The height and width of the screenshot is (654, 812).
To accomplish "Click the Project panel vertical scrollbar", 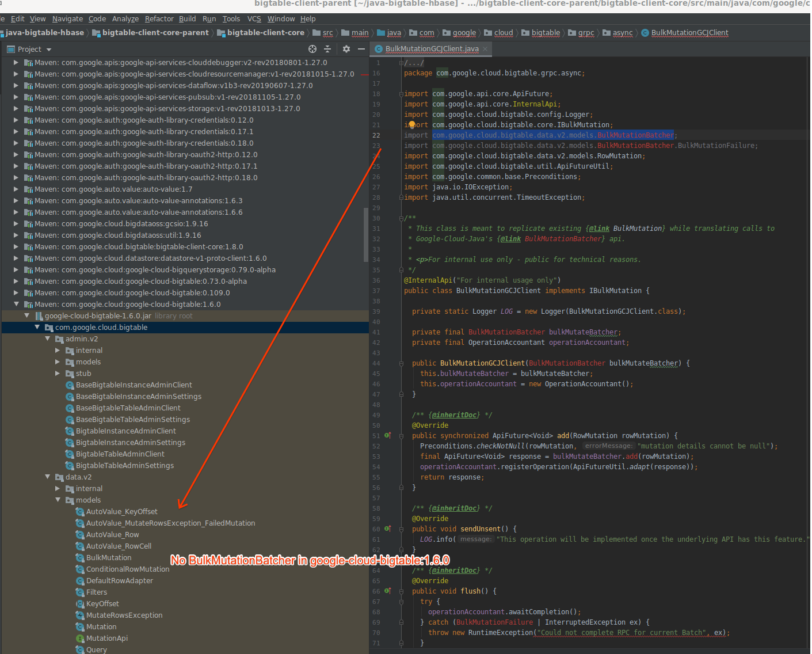I will tap(366, 235).
